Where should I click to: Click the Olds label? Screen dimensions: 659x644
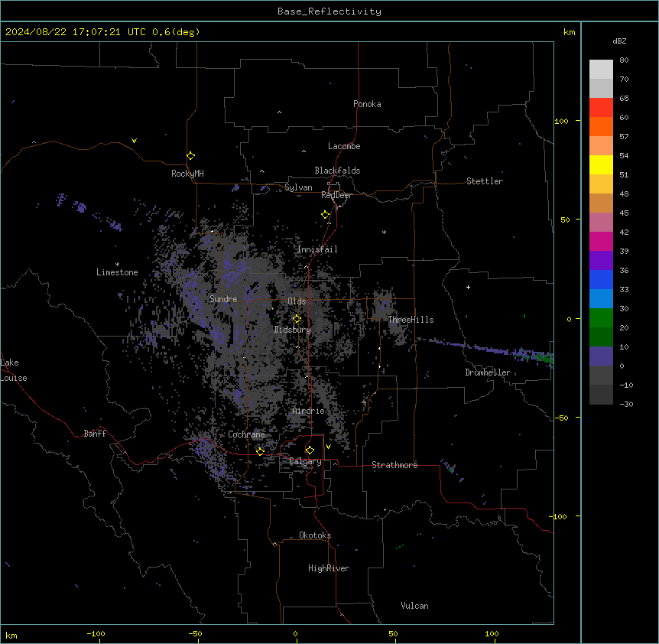point(297,301)
